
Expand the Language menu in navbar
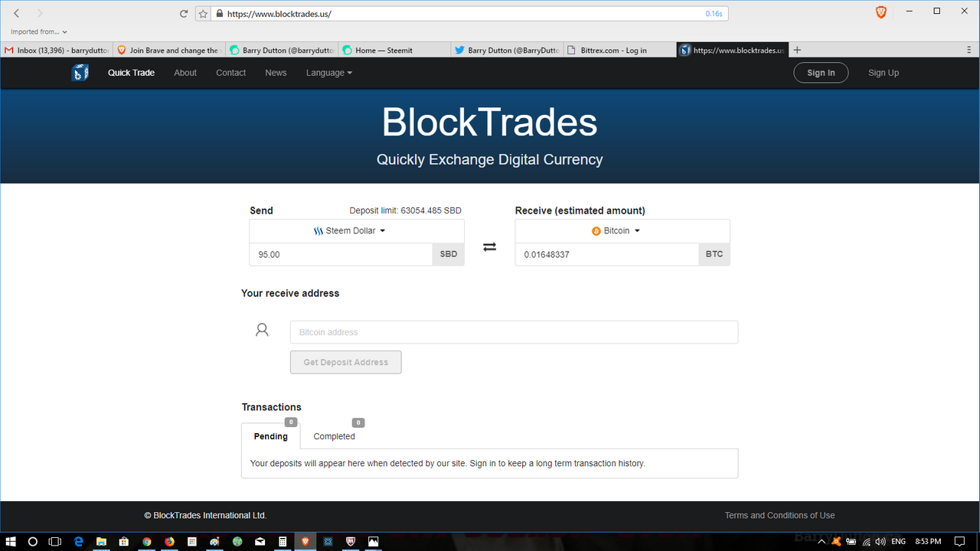[329, 73]
